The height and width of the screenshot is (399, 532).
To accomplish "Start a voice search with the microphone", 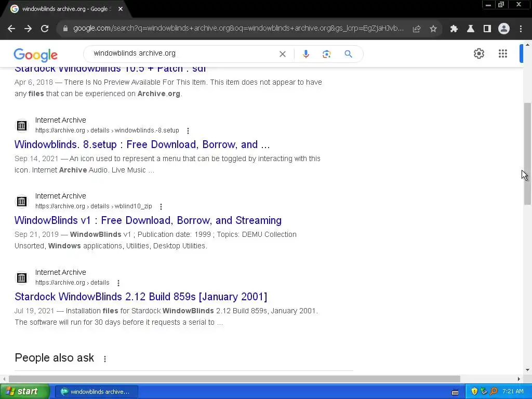I will pos(305,54).
